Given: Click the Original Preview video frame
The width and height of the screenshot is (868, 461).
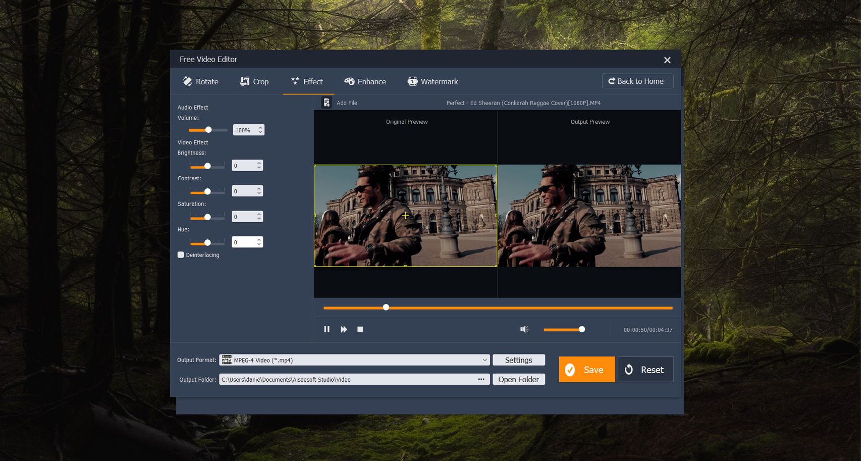Looking at the screenshot, I should tap(405, 216).
